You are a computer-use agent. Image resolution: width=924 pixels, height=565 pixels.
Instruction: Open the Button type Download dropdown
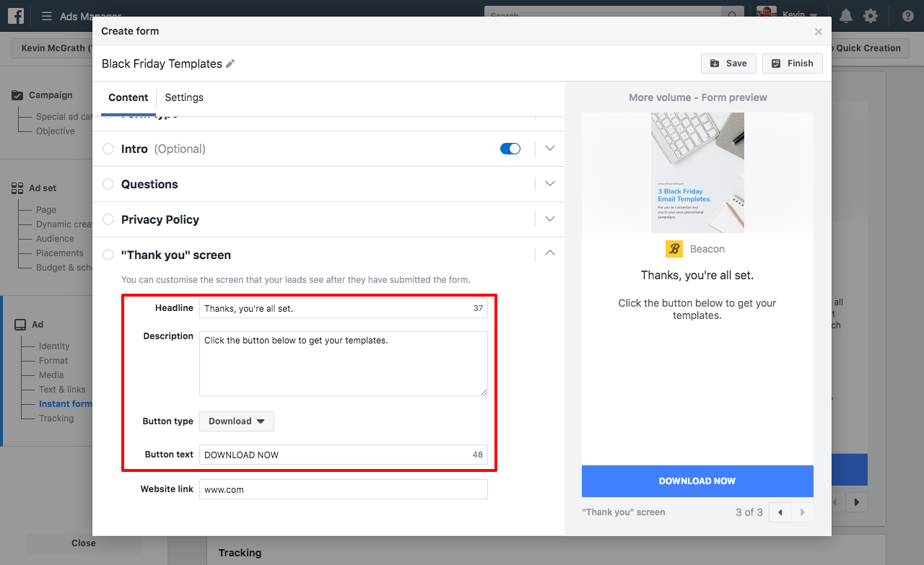236,421
